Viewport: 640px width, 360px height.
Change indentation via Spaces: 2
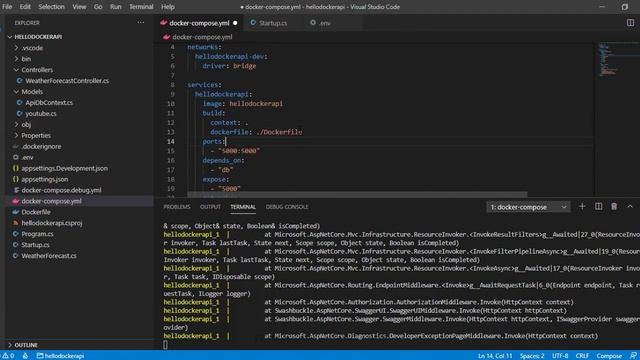(532, 356)
